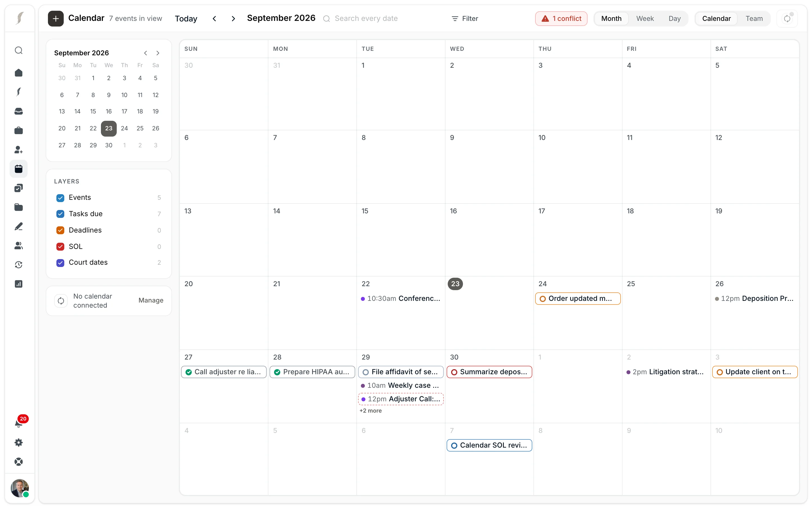Open the sidebar search icon

(19, 51)
